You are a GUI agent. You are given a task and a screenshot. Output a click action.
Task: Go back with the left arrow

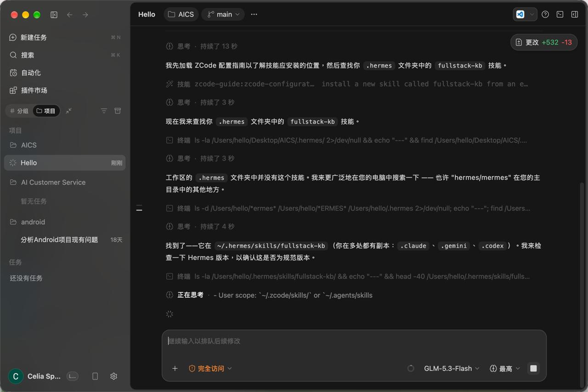pyautogui.click(x=70, y=15)
